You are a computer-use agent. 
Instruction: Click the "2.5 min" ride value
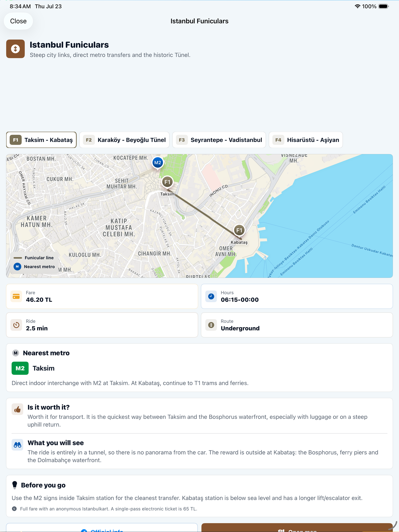click(x=37, y=328)
